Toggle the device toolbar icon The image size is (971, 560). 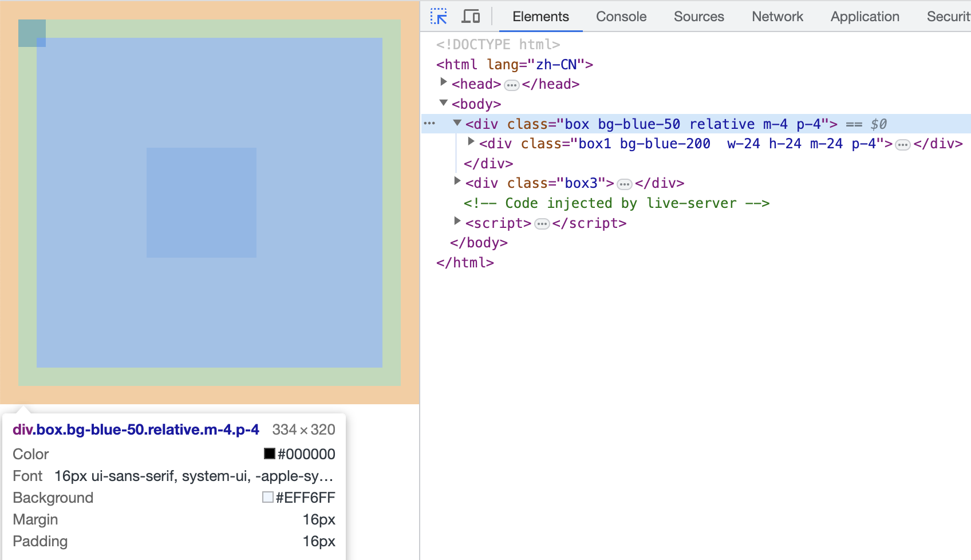[x=471, y=17]
